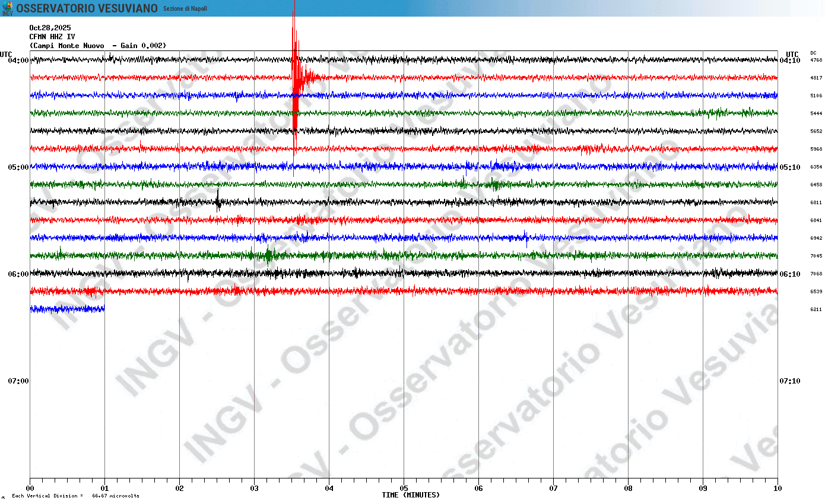The height and width of the screenshot is (504, 825).
Task: Click the INGV logo icon
Action: point(7,8)
